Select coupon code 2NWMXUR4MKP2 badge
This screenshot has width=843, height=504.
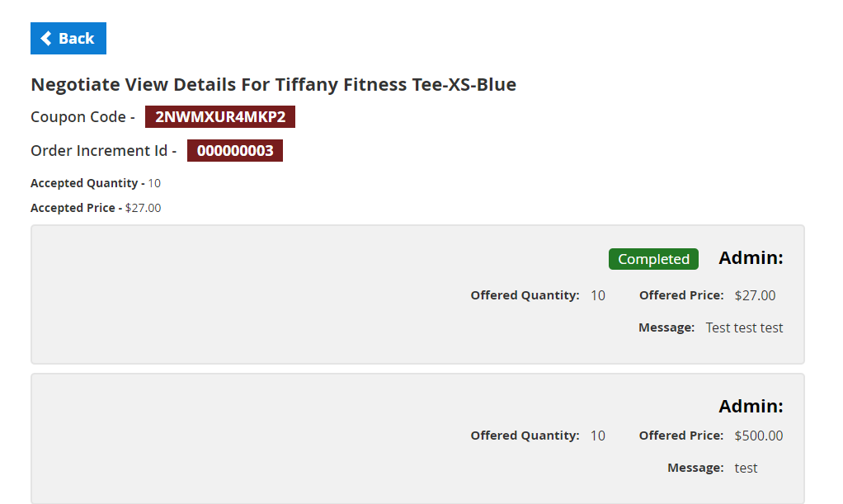click(x=220, y=117)
